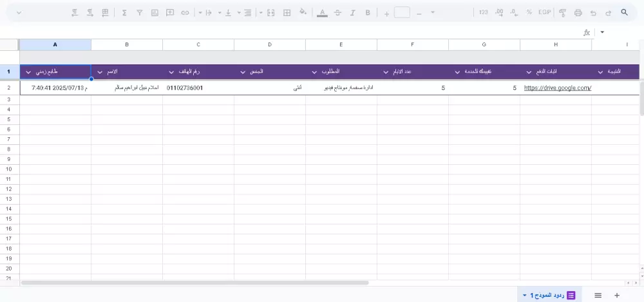Select row header 2
644x302 pixels.
point(9,88)
